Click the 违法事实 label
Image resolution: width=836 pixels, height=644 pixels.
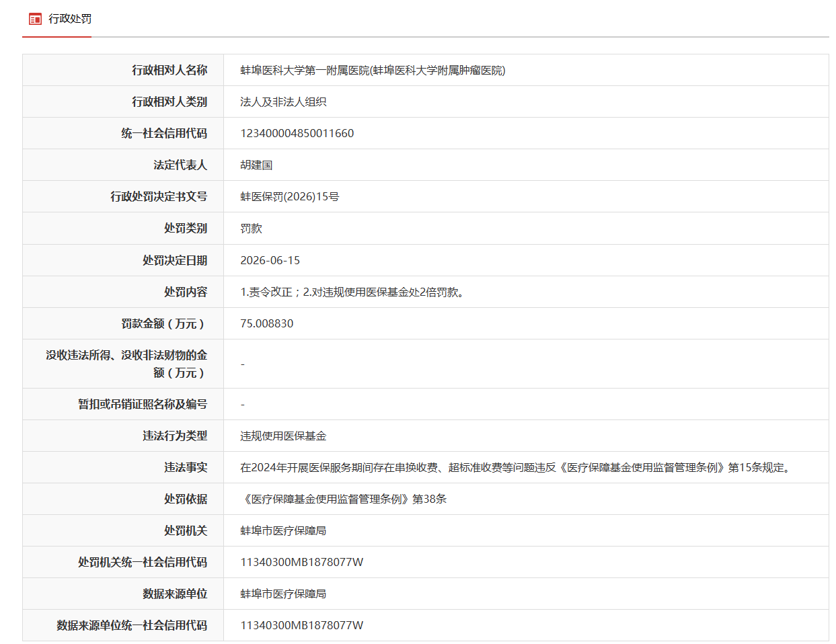coord(186,467)
